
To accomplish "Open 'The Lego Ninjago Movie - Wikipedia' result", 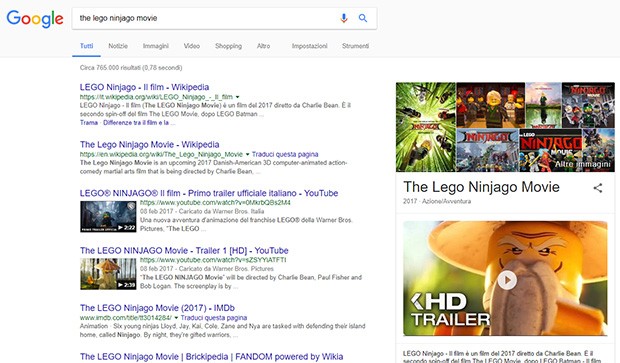I will [149, 144].
